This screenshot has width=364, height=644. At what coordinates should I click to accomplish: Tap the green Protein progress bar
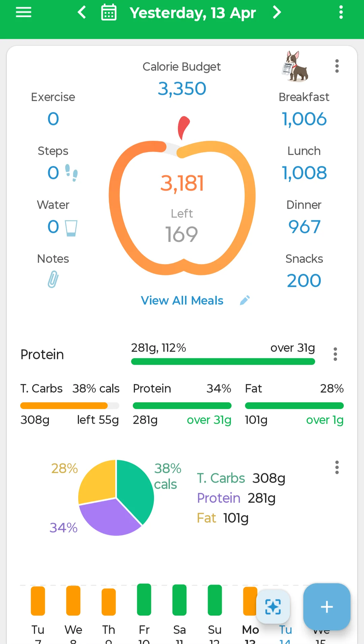tap(223, 362)
